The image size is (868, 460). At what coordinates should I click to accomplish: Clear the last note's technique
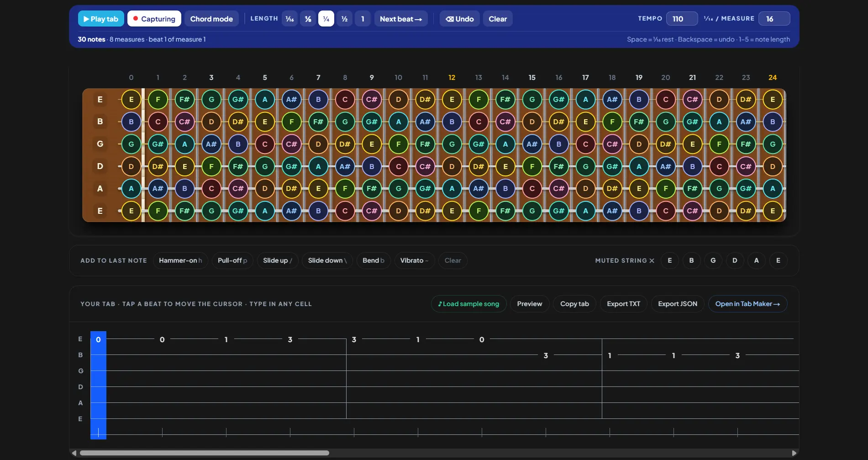(x=452, y=260)
